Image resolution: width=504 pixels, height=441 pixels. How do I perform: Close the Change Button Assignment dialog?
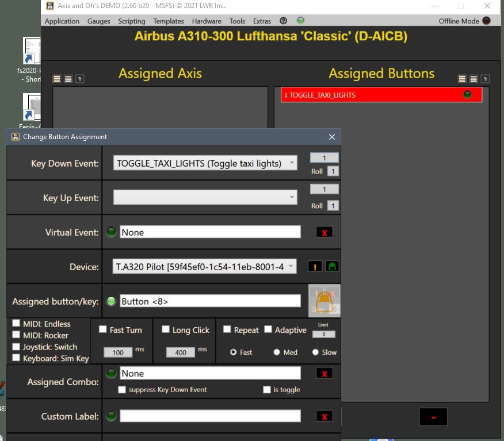(x=332, y=137)
